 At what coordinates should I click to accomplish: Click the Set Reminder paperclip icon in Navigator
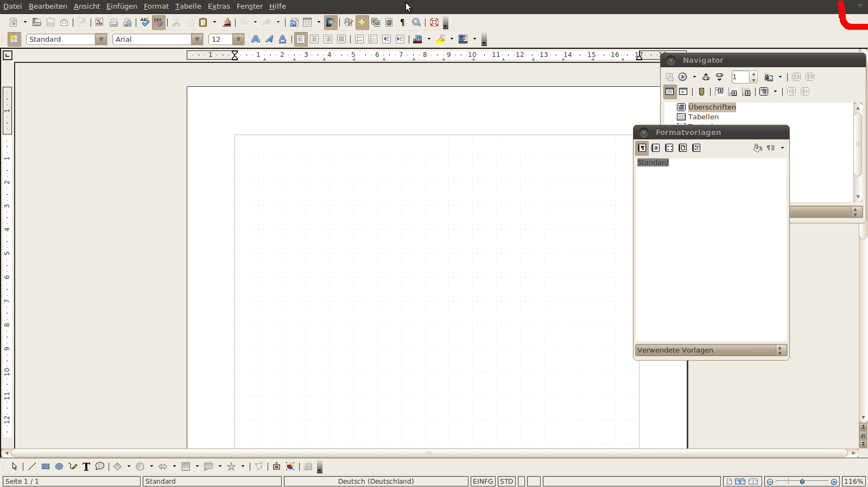coord(701,92)
